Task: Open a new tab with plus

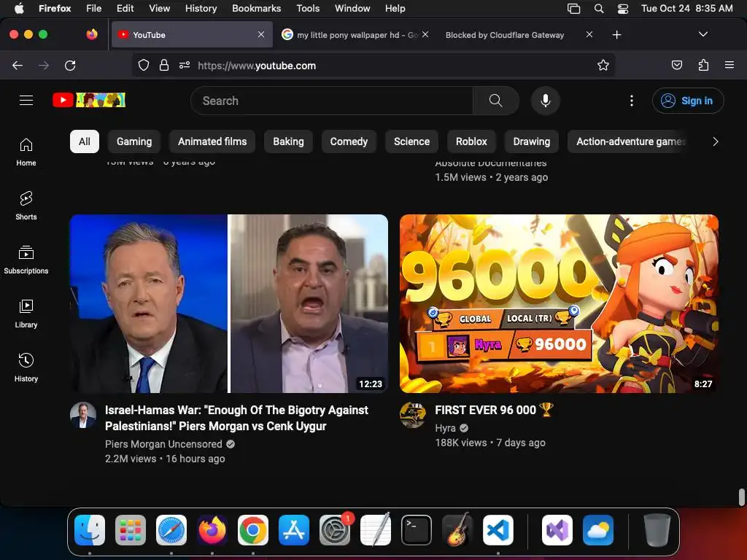Action: pyautogui.click(x=616, y=35)
